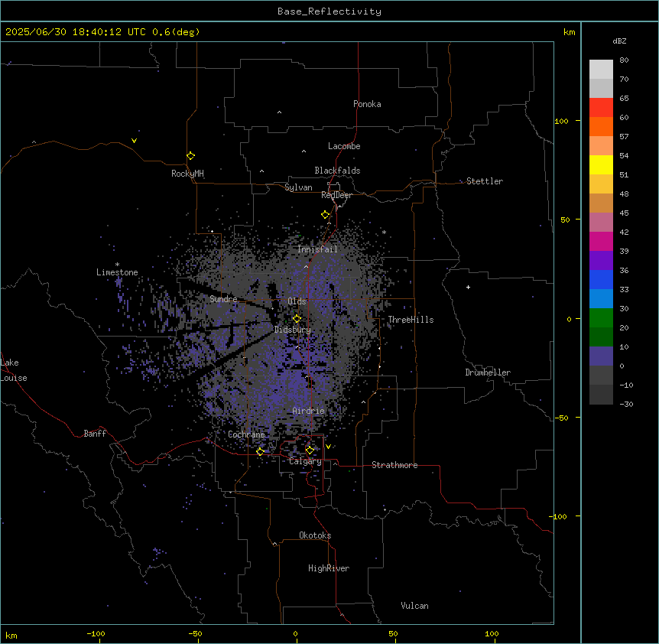
Task: Click the km unit label at bottom left
Action: pos(11,635)
